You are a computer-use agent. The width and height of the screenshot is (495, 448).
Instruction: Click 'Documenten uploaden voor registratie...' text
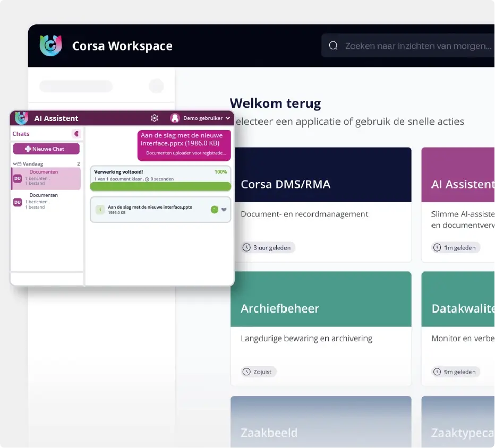[x=186, y=153]
